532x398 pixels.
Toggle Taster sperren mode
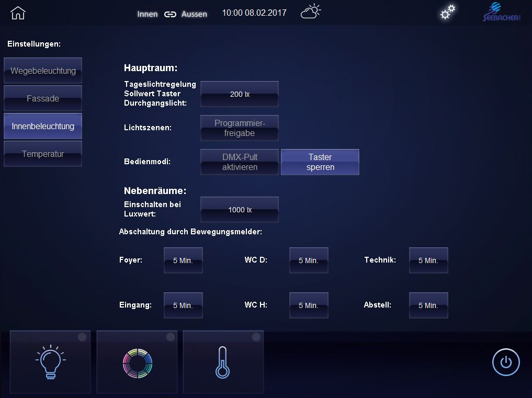tap(320, 162)
